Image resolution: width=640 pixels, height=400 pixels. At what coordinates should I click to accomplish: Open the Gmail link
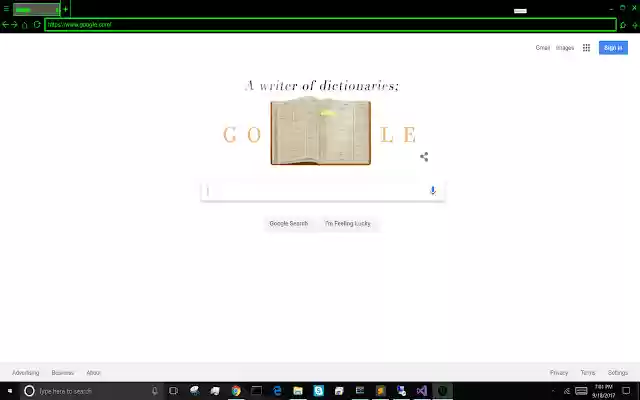(542, 48)
